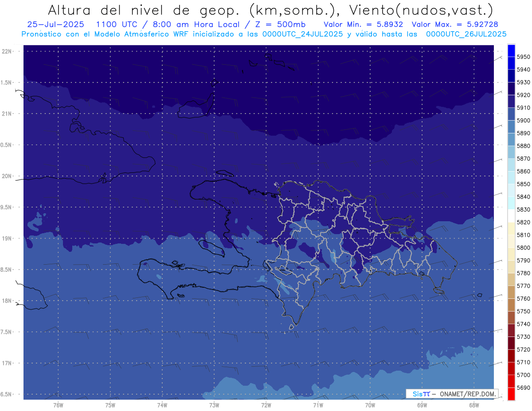Screen dimensions: 532x411
Task: Click the 5850 value on the color scale
Action: [x=524, y=184]
